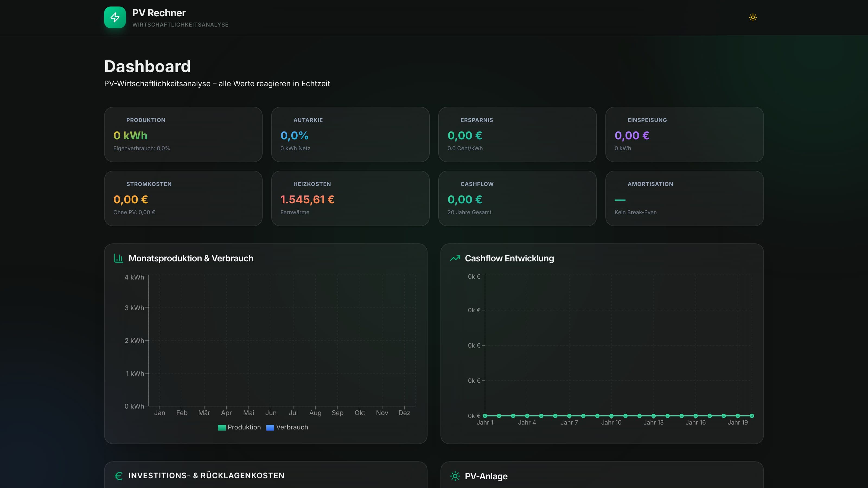Image resolution: width=868 pixels, height=488 pixels.
Task: Click the '4 kWh' y-axis label
Action: coord(134,277)
